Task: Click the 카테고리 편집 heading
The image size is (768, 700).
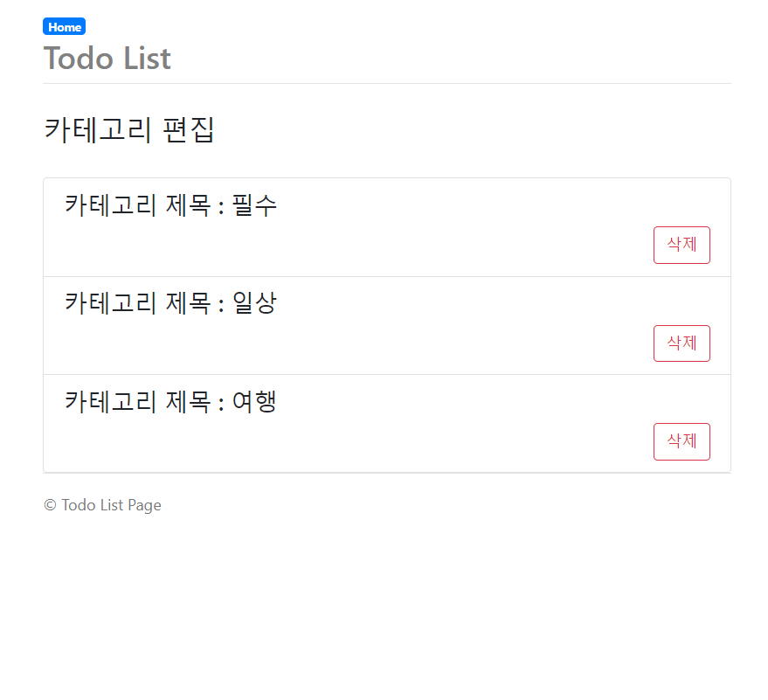Action: 129,129
